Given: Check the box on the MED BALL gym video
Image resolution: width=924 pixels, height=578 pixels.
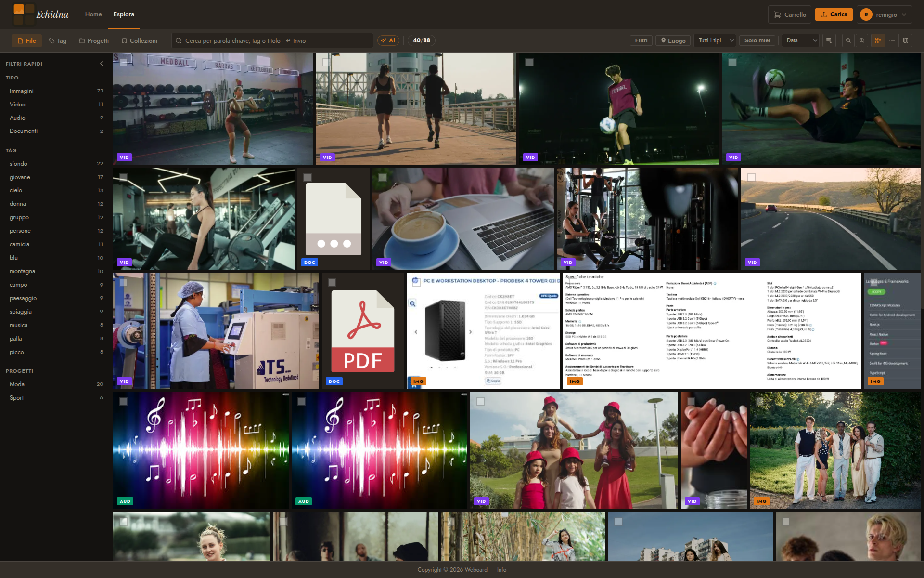Looking at the screenshot, I should 123,62.
